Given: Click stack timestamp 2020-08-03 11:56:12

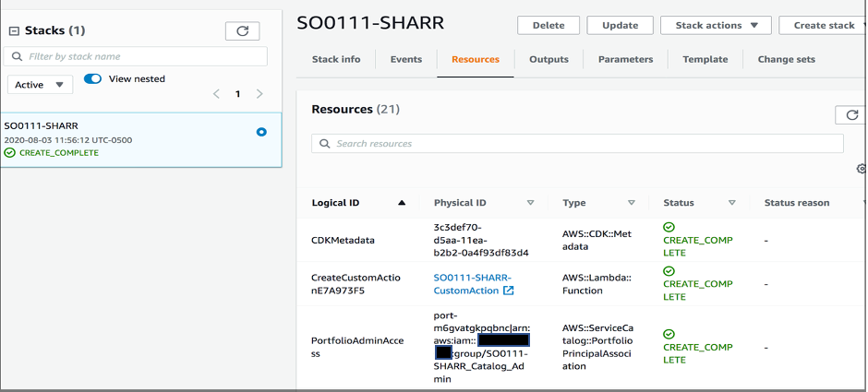Looking at the screenshot, I should [68, 140].
